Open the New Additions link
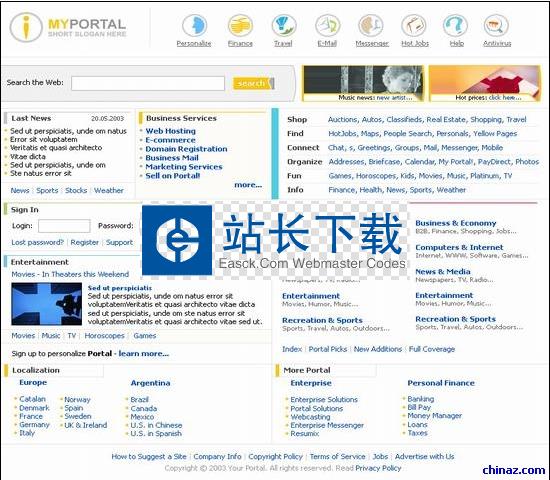Viewport: 550px width, 480px height. [378, 349]
